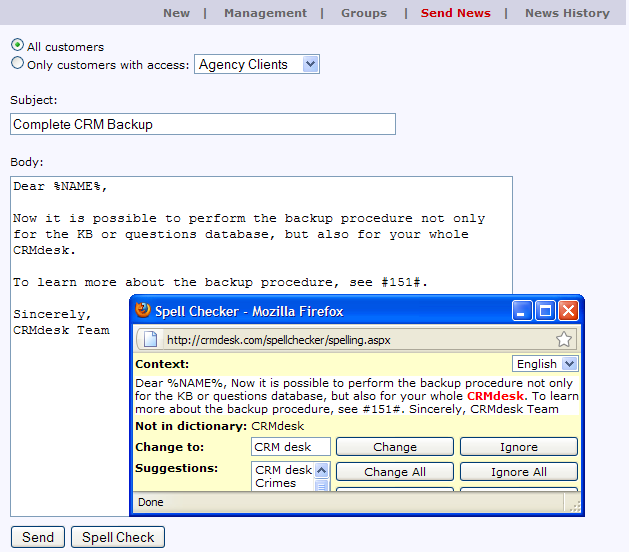Open the New tab
The height and width of the screenshot is (552, 629).
coord(177,13)
